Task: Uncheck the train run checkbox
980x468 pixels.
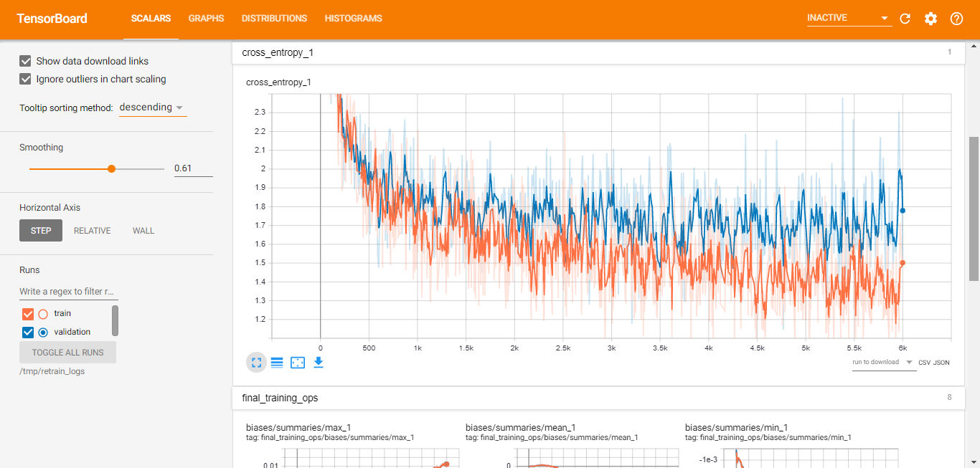Action: [29, 314]
